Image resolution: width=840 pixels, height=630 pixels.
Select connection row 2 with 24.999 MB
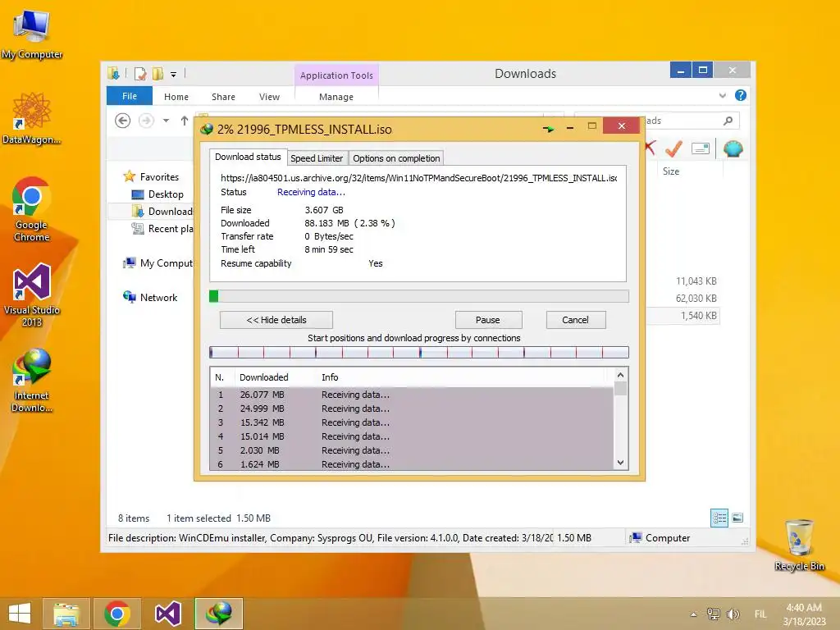(x=412, y=409)
